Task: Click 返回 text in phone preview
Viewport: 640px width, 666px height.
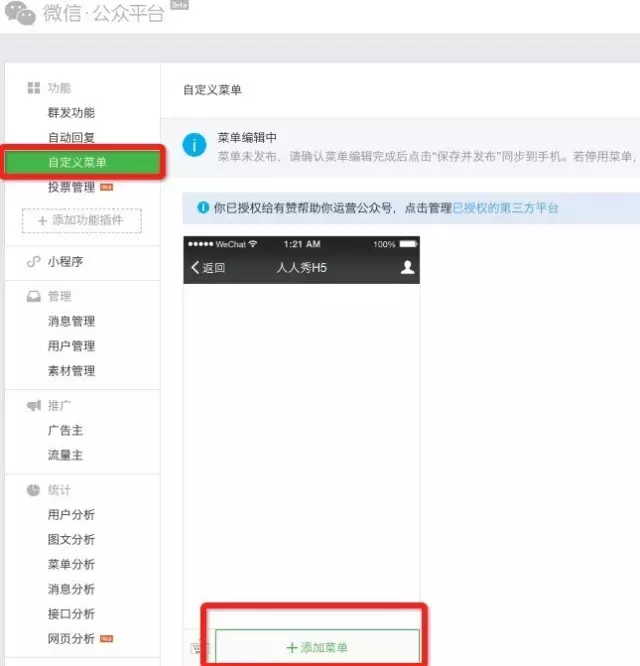Action: point(214,268)
